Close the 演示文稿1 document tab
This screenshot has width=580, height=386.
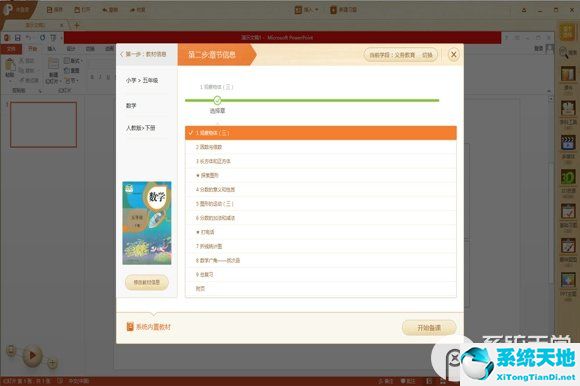tap(61, 26)
